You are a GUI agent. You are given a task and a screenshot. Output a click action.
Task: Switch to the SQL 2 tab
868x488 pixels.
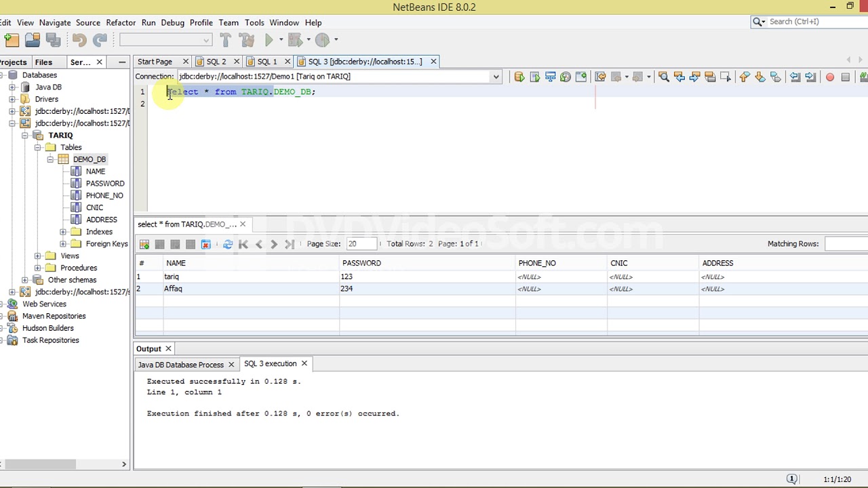pos(216,62)
